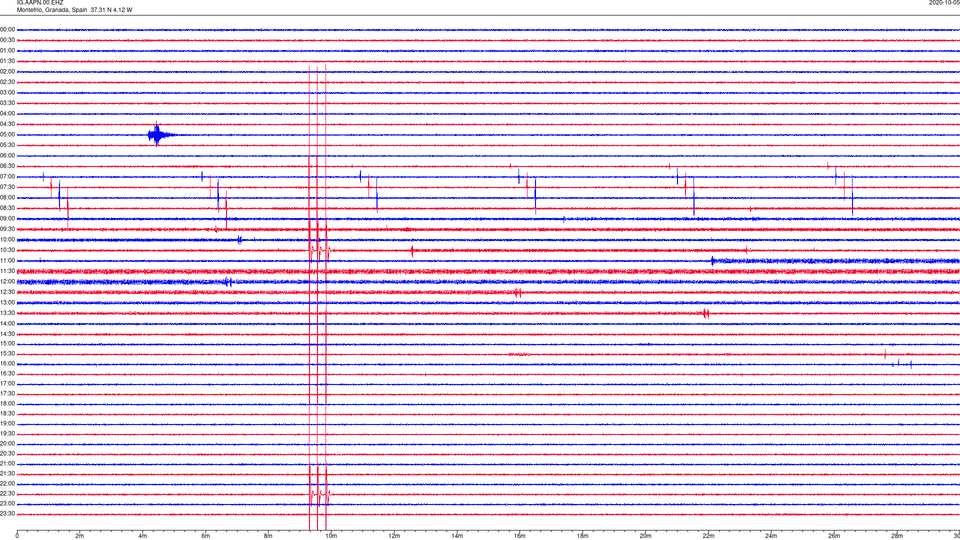Click the large blue seismic burst on 05:00 trace
This screenshot has width=960, height=540.
click(x=157, y=135)
